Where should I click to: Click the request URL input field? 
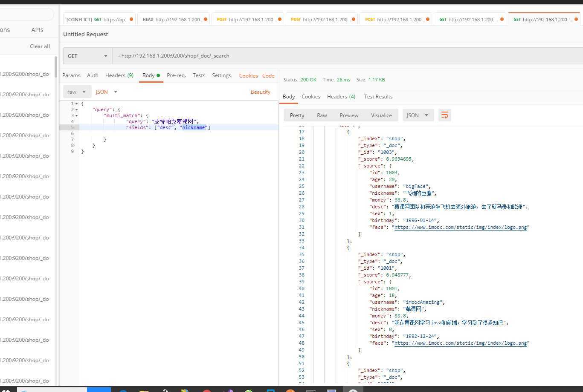348,56
